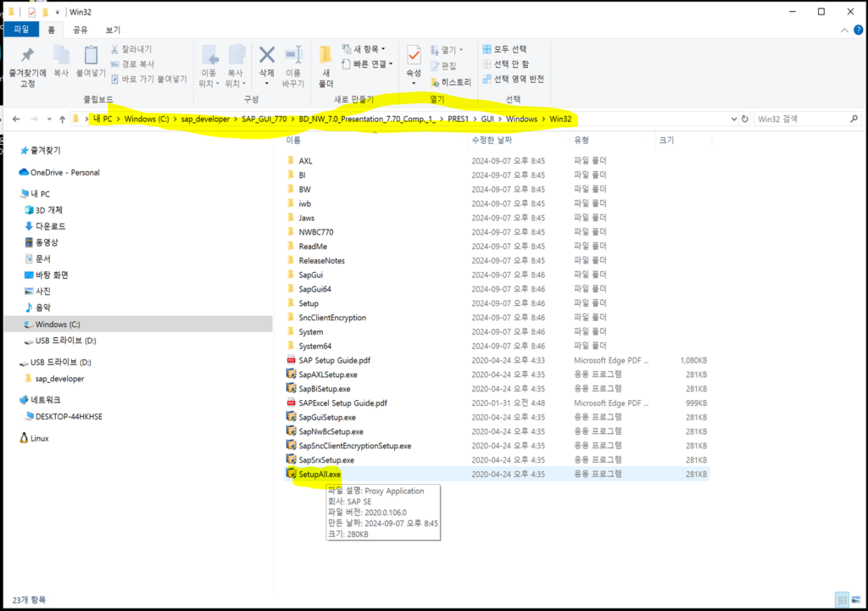
Task: Click Edit (편집) in ribbon
Action: pyautogui.click(x=443, y=66)
